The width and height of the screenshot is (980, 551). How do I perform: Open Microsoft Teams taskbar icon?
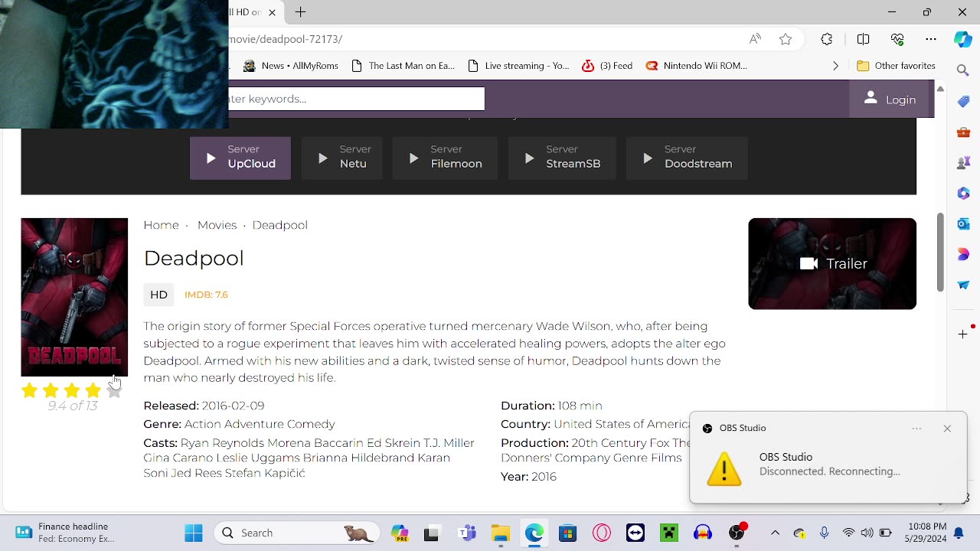click(x=466, y=533)
